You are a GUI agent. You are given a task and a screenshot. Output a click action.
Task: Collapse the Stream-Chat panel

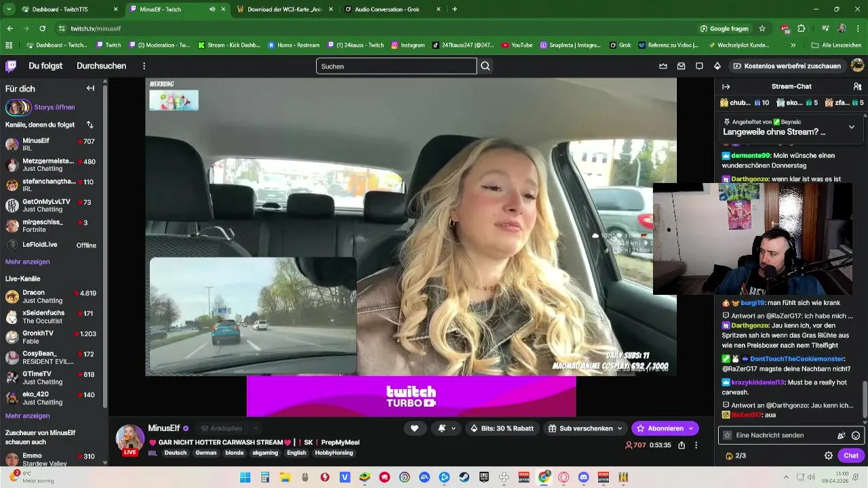726,87
